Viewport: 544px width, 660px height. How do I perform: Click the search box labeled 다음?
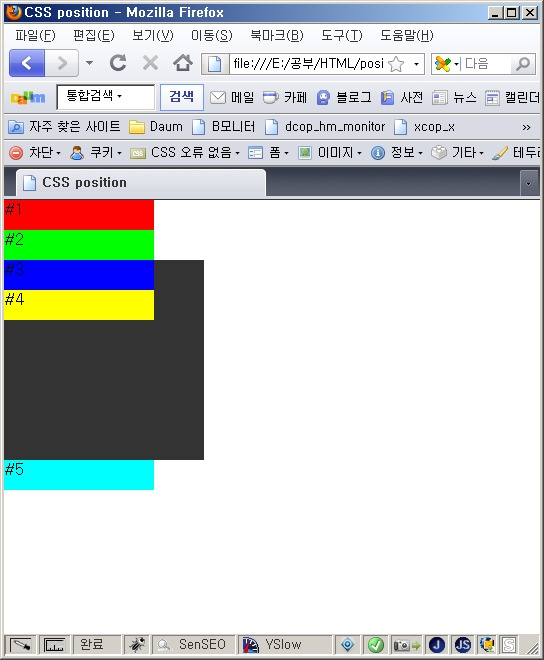(487, 64)
